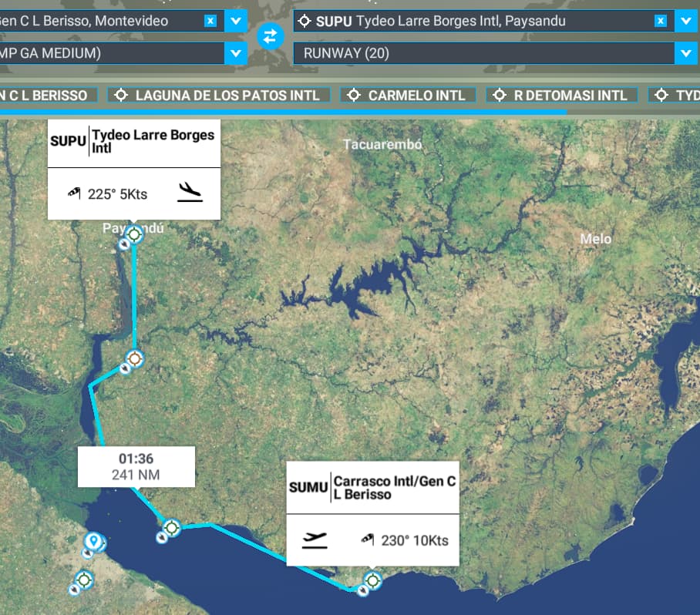This screenshot has width=700, height=615.
Task: Click the airport marker below the location pin
Action: click(x=84, y=579)
